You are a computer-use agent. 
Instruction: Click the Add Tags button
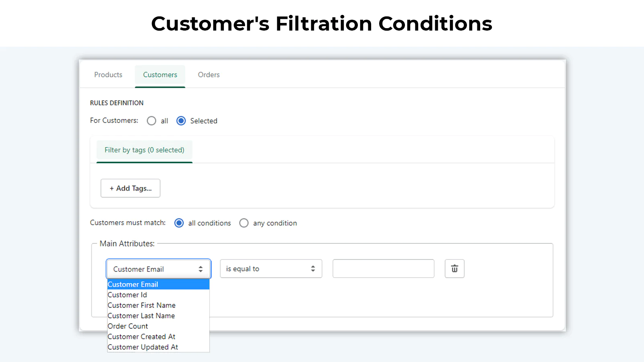click(x=130, y=188)
